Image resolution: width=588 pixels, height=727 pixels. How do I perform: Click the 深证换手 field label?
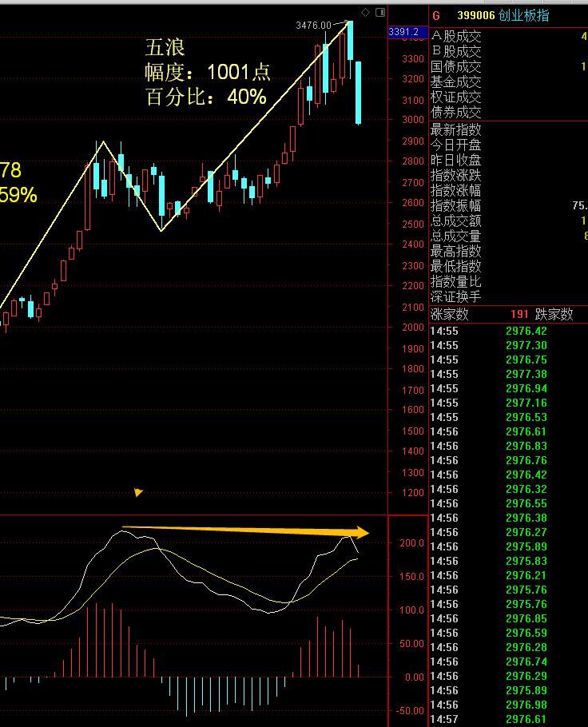[x=456, y=296]
